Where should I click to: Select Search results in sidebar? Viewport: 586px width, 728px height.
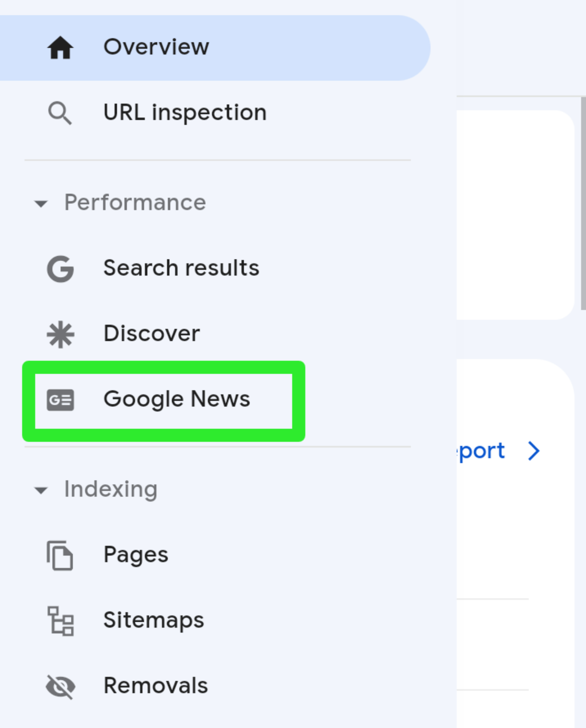[x=181, y=268]
